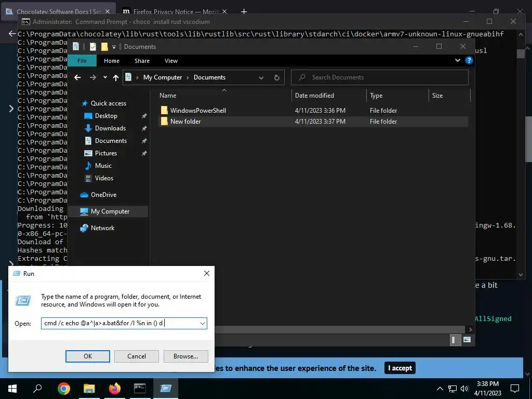Screen dimensions: 532x399
Task: Open Downloads in the navigation pane
Action: click(110, 128)
